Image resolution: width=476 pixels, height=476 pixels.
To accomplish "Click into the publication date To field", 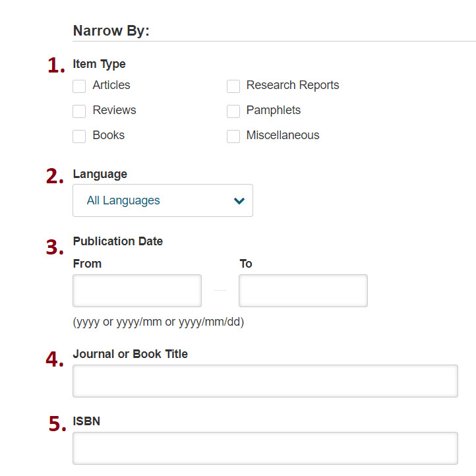I will tap(303, 291).
